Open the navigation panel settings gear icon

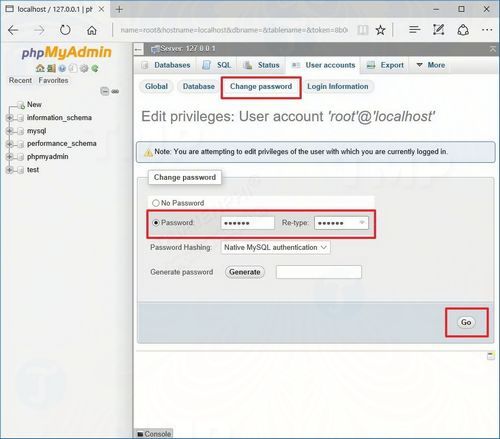[84, 68]
